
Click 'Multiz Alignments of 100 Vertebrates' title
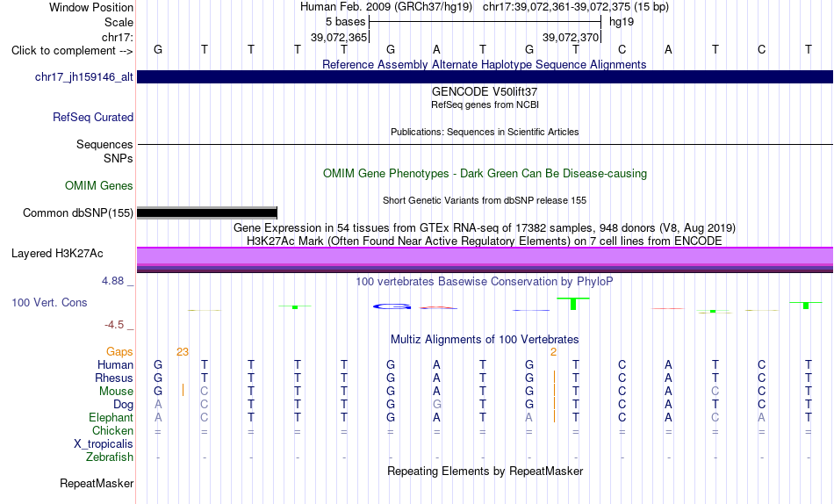(485, 340)
